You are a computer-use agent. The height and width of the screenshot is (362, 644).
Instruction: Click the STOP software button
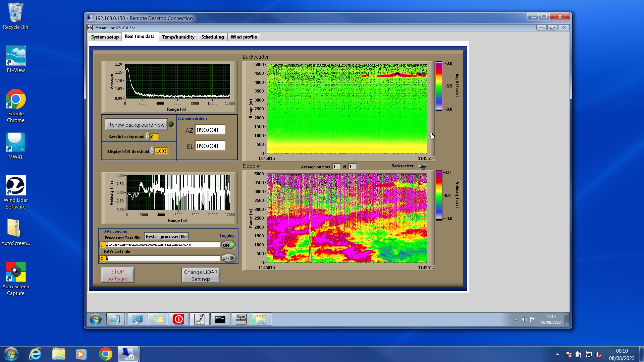pyautogui.click(x=117, y=275)
